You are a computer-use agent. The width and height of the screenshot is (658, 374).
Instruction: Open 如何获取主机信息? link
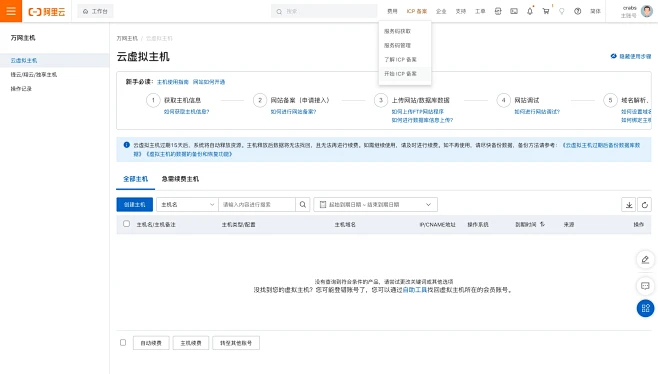186,112
